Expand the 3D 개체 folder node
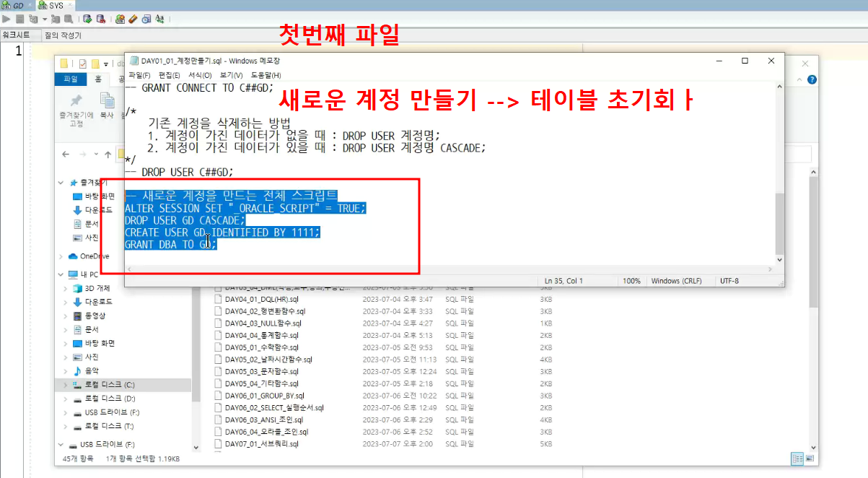The width and height of the screenshot is (868, 478). tap(66, 288)
